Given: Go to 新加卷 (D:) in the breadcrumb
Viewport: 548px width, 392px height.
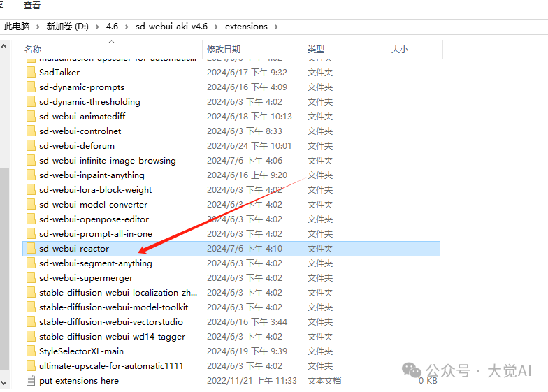Looking at the screenshot, I should click(x=67, y=27).
